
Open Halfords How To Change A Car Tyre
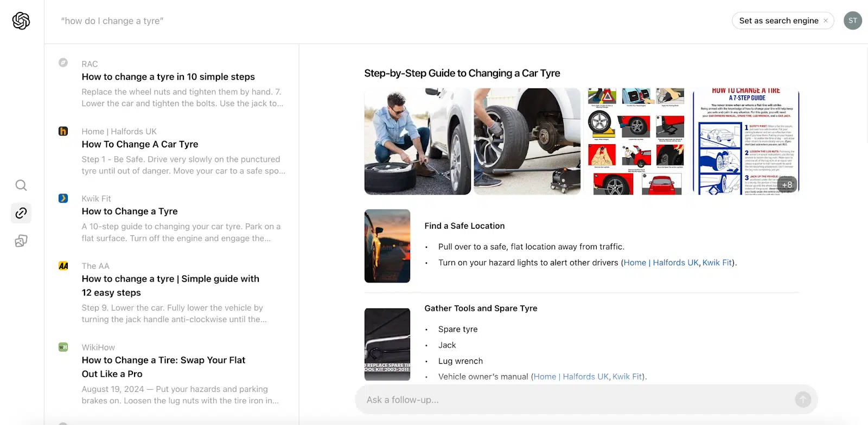140,144
